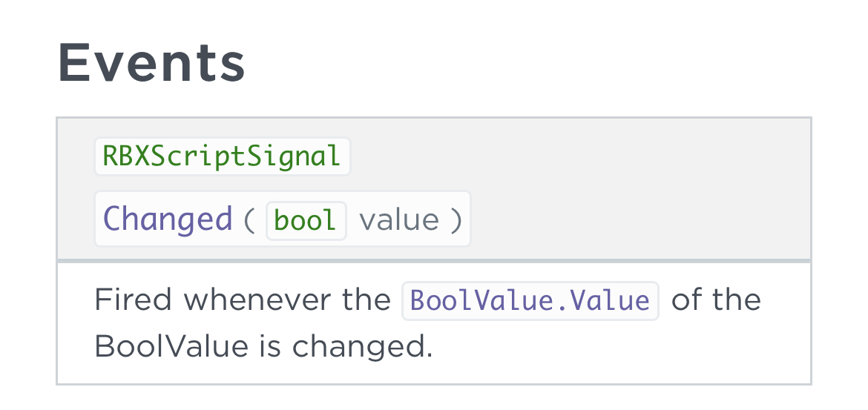Click the word 'BoolValue' on the second description line

[171, 347]
